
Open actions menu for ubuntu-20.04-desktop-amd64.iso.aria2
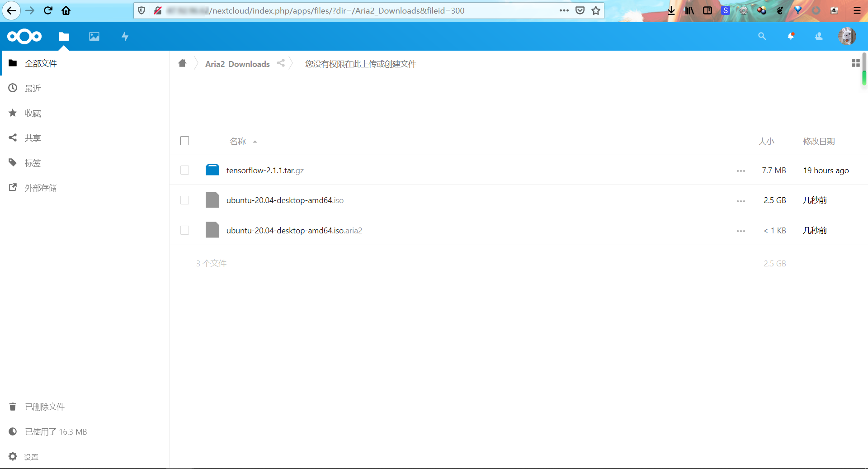point(740,231)
